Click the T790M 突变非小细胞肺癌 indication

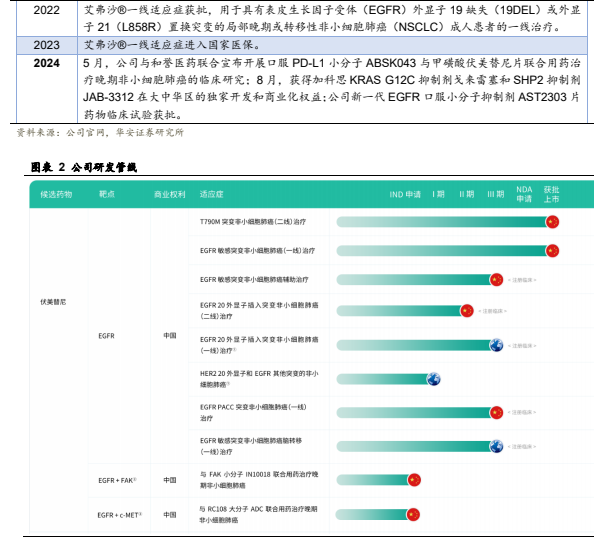click(x=253, y=222)
